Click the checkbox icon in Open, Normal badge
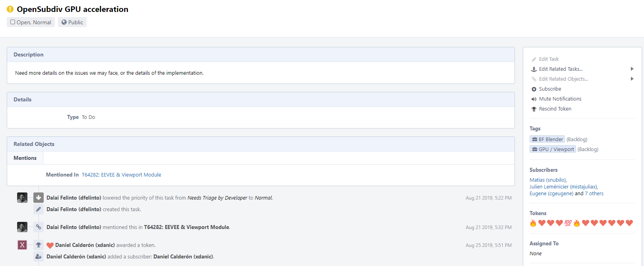The width and height of the screenshot is (644, 266). pyautogui.click(x=13, y=22)
